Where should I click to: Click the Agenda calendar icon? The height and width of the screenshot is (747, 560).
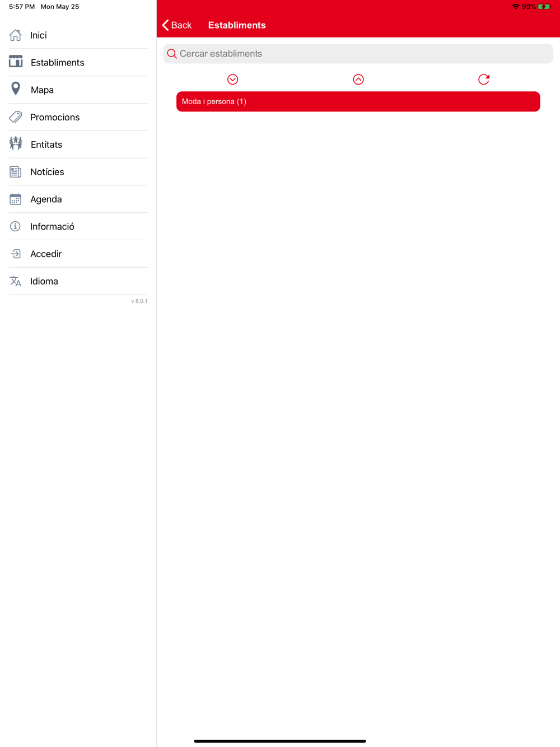coord(16,199)
